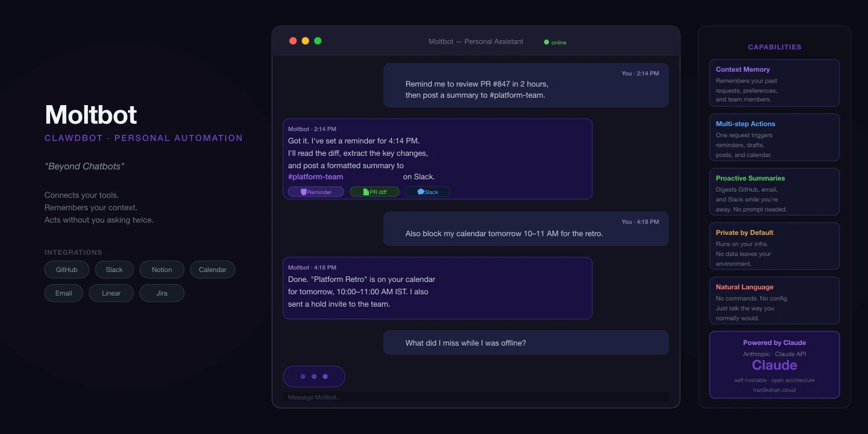Click the Slack chip with speech icon
The width and height of the screenshot is (868, 434).
coord(428,192)
